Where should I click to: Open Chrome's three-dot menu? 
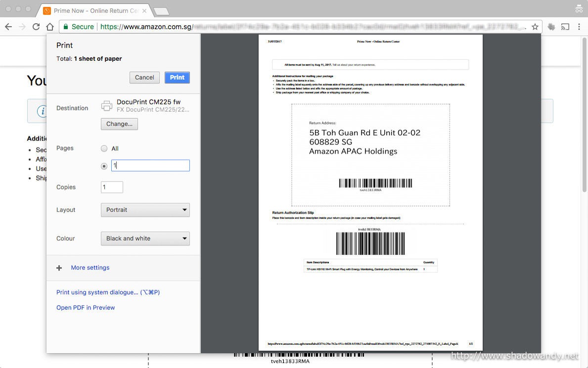(x=579, y=27)
